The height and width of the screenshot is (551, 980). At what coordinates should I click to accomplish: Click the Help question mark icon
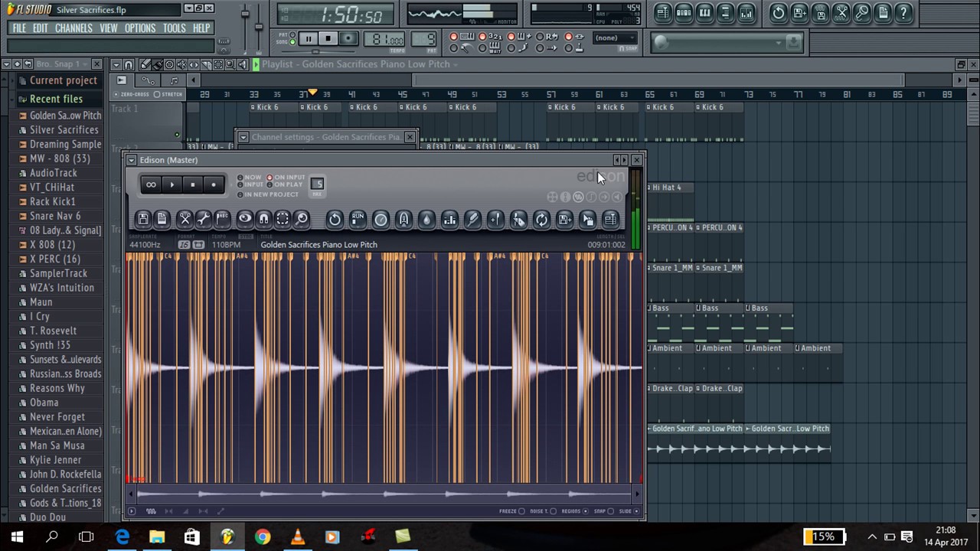click(x=903, y=12)
